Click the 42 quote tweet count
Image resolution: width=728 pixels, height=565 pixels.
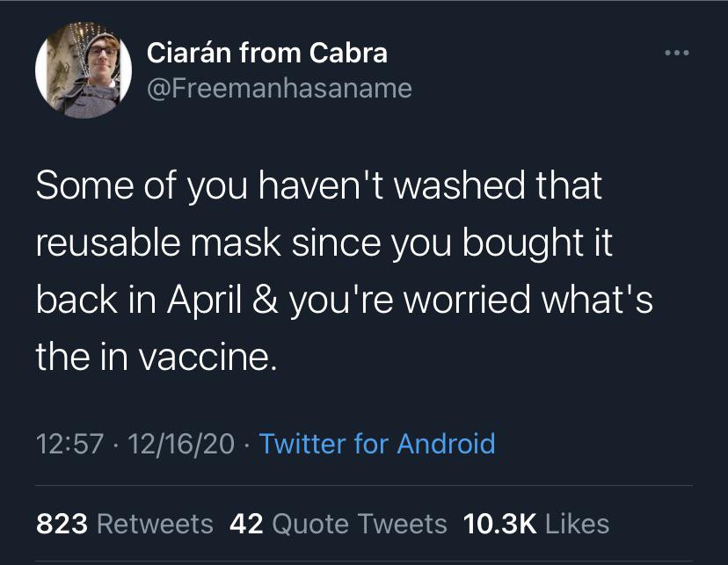[x=246, y=524]
